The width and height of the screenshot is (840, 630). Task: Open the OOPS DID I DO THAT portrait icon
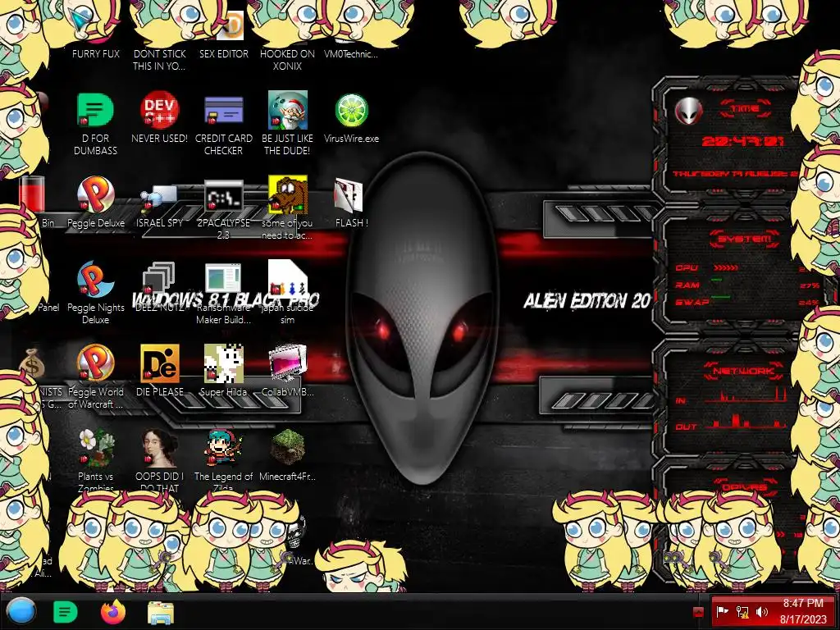click(x=159, y=448)
